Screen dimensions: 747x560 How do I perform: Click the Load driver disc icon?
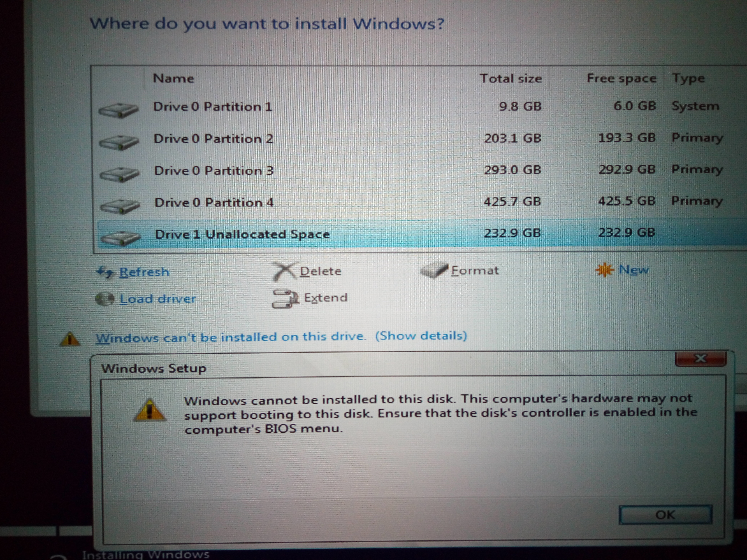click(105, 299)
